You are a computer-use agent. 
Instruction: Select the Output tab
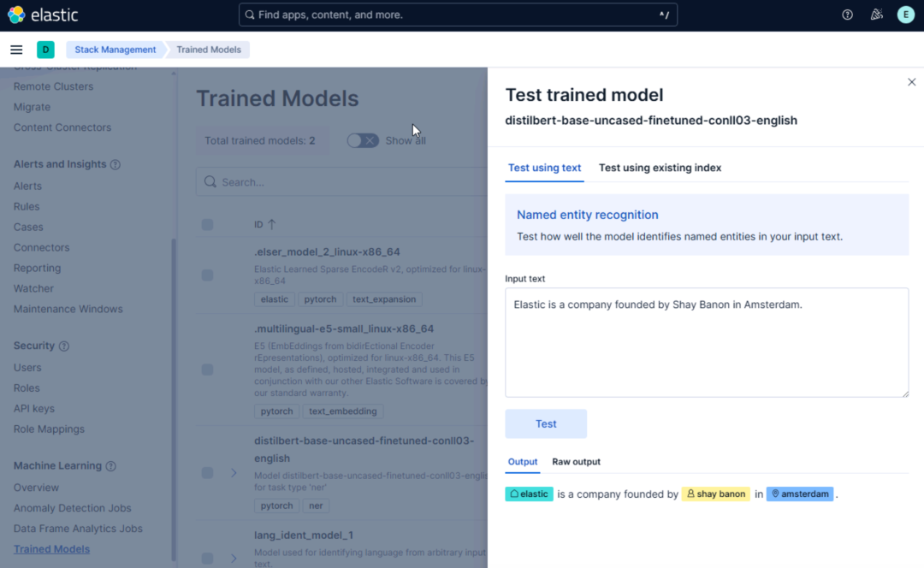click(x=523, y=461)
